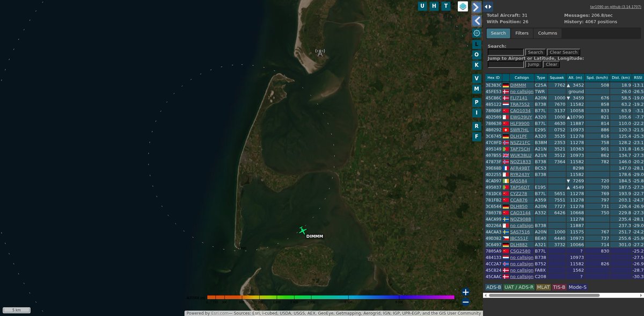This screenshot has width=644, height=316.
Task: Collapse sidebar with left arrow button
Action: pos(477,21)
